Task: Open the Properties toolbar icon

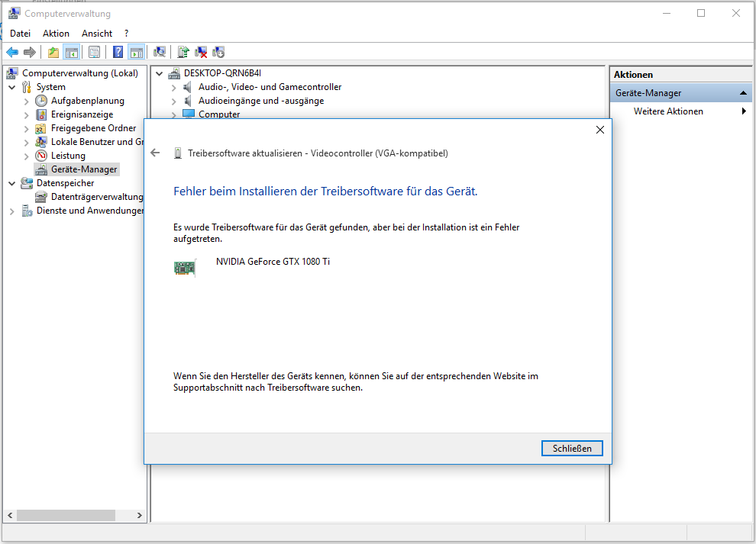Action: [95, 52]
